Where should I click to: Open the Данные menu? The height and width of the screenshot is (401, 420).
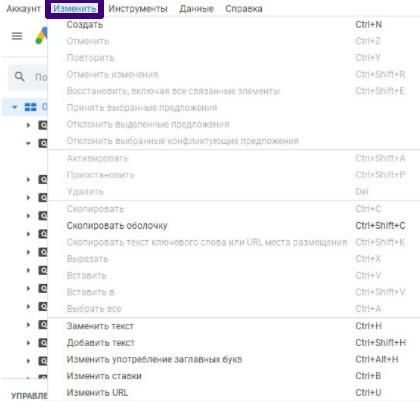coord(196,9)
